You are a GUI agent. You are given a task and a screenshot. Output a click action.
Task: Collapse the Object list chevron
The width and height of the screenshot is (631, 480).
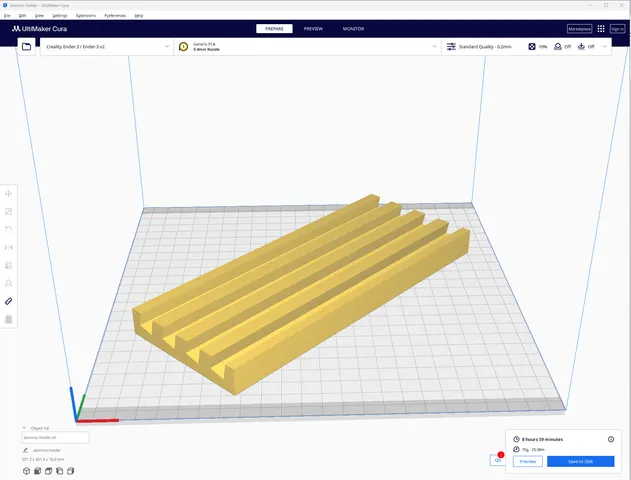[25, 428]
